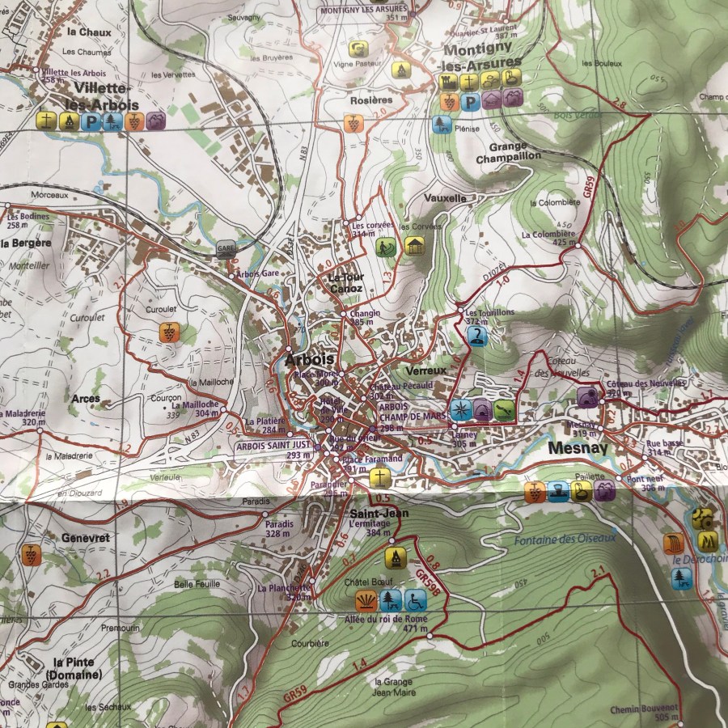Click the blue parking icon under Villette-les-Arbois

[x=91, y=122]
